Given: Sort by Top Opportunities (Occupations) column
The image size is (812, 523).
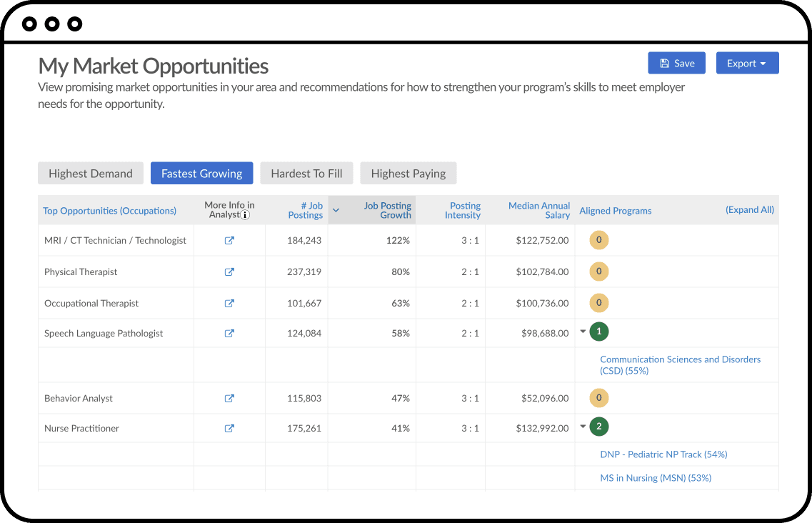Looking at the screenshot, I should tap(109, 211).
